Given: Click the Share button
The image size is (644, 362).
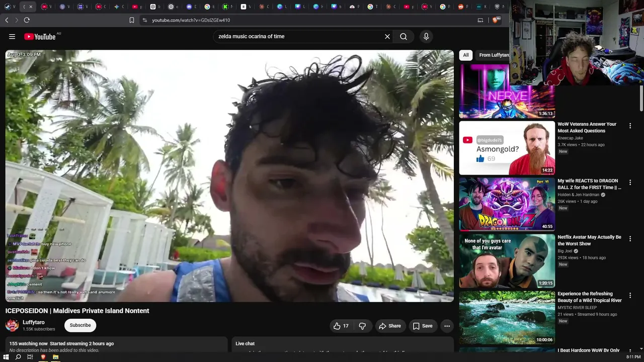Looking at the screenshot, I should [x=390, y=326].
